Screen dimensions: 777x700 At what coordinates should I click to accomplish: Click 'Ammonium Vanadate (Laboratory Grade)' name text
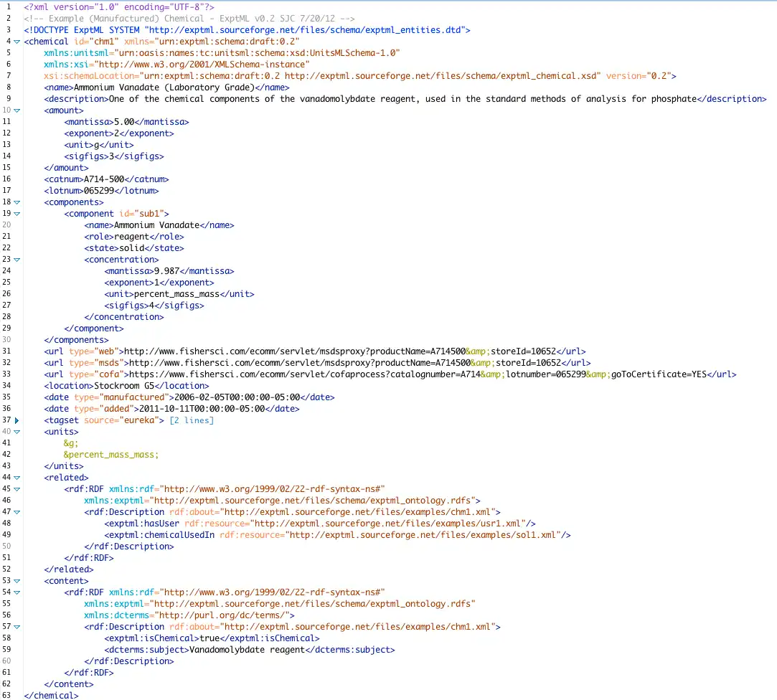pyautogui.click(x=164, y=87)
